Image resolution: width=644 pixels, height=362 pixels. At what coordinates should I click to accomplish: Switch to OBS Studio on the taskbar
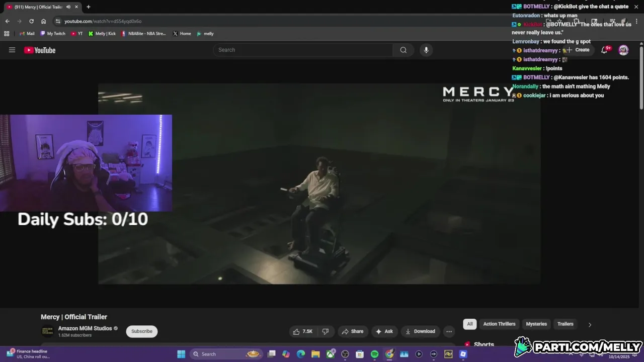pyautogui.click(x=345, y=354)
